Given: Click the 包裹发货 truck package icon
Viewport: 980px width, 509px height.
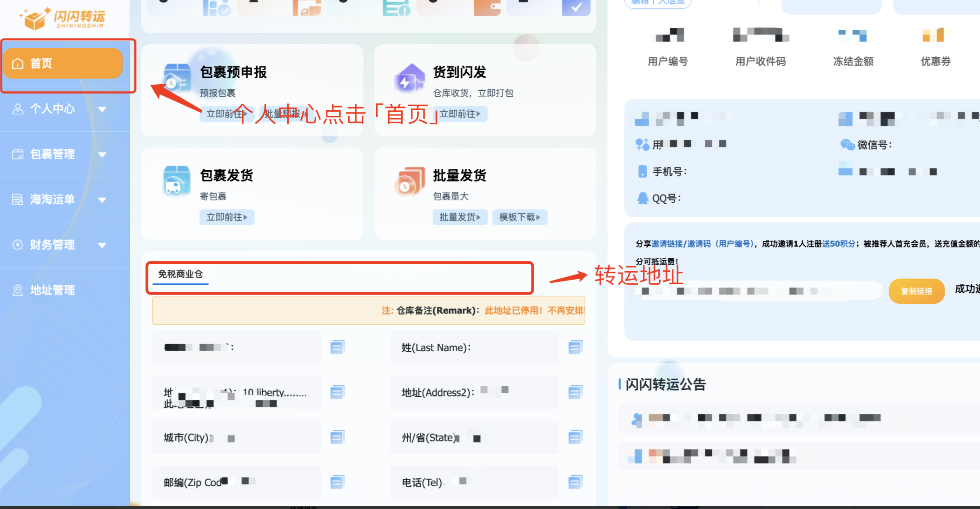Looking at the screenshot, I should click(x=177, y=181).
